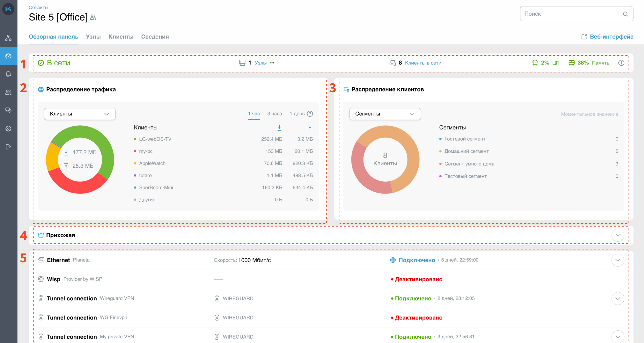
Task: Click the Клиенты в сети link
Action: tap(423, 63)
